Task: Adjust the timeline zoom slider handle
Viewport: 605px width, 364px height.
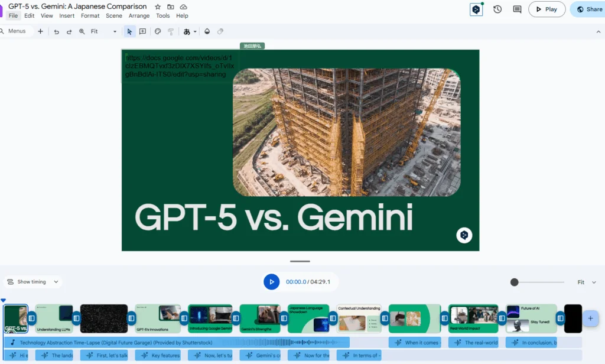Action: [x=515, y=282]
